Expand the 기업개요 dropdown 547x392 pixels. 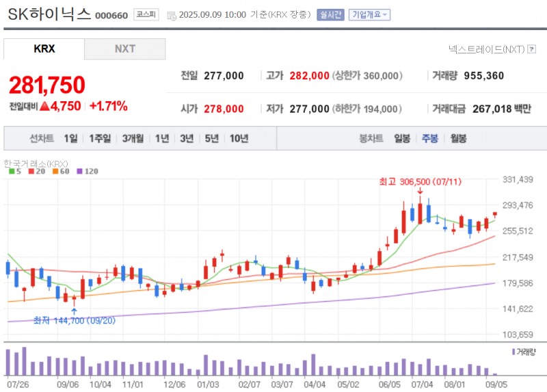pyautogui.click(x=369, y=14)
